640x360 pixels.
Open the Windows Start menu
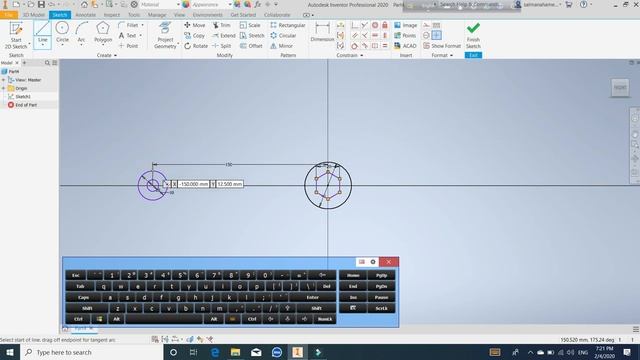(x=10, y=352)
